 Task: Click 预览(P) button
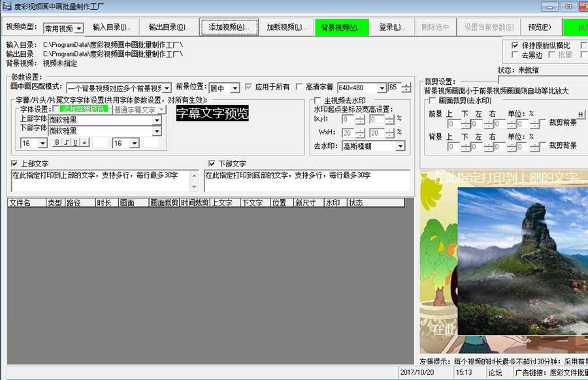tap(539, 27)
